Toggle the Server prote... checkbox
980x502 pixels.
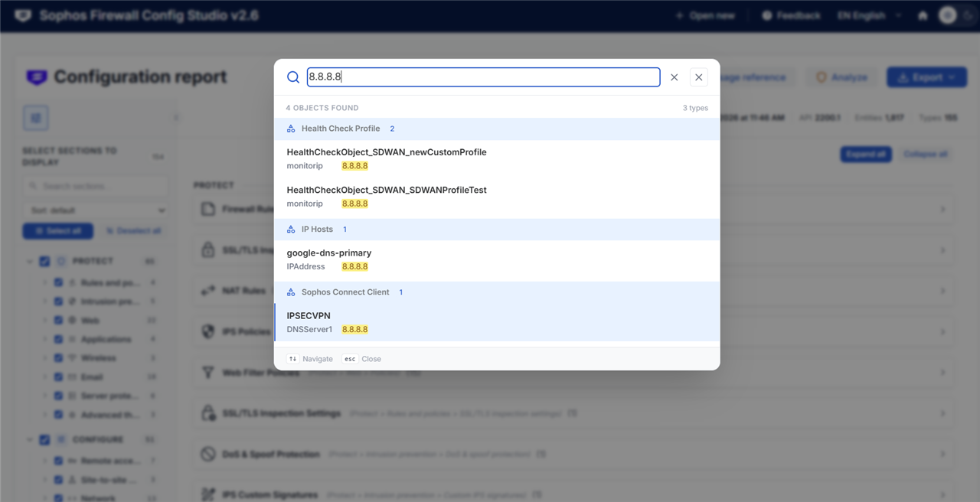(x=58, y=396)
